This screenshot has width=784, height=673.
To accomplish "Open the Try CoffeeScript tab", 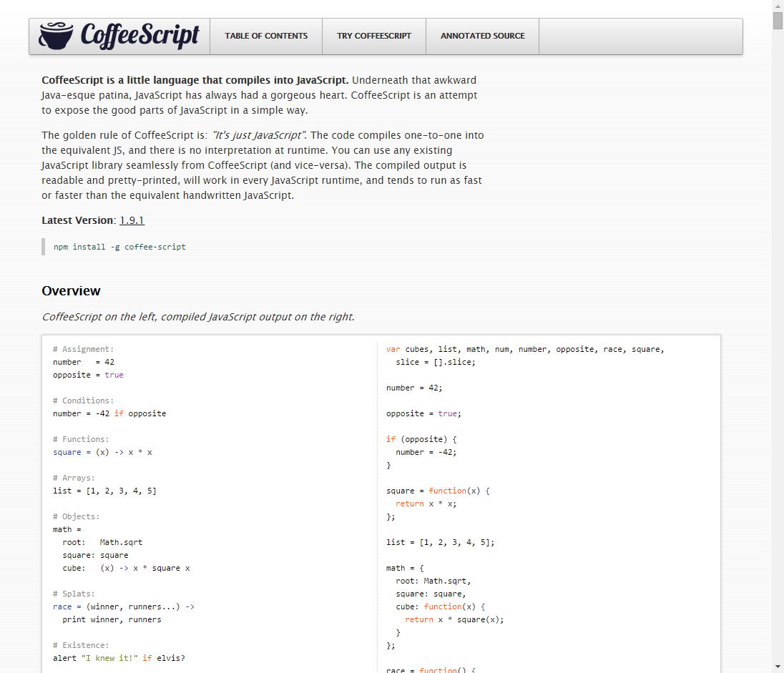I will pos(374,36).
